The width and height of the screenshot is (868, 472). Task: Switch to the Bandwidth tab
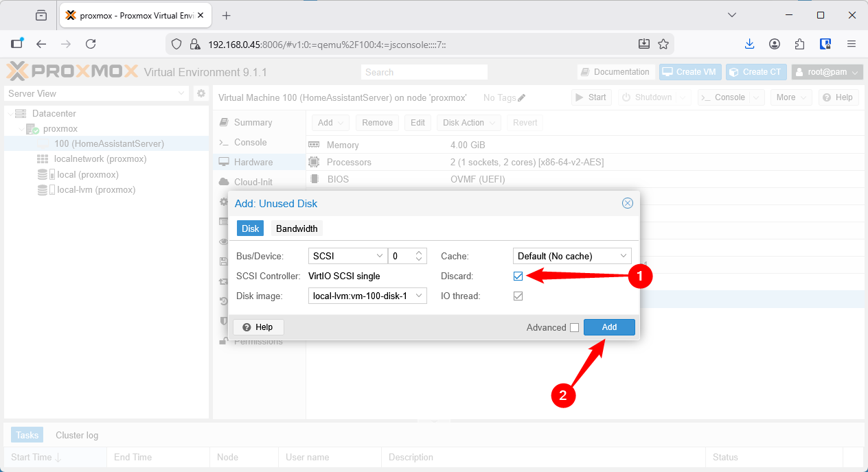point(297,228)
